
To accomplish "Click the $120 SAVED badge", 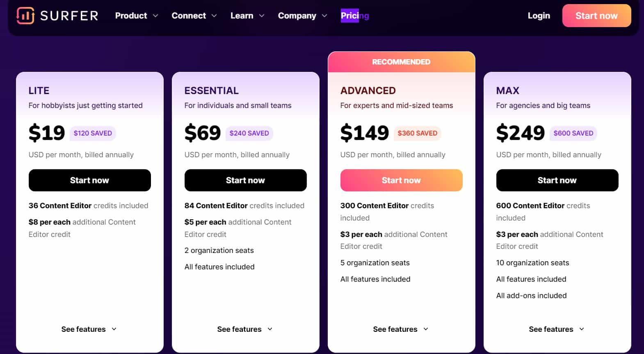I will click(x=93, y=133).
